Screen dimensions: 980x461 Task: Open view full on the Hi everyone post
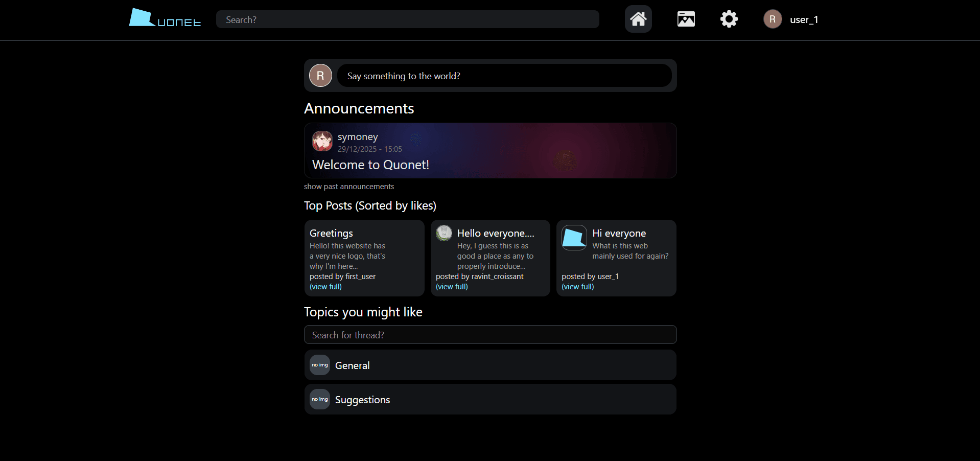(x=577, y=287)
